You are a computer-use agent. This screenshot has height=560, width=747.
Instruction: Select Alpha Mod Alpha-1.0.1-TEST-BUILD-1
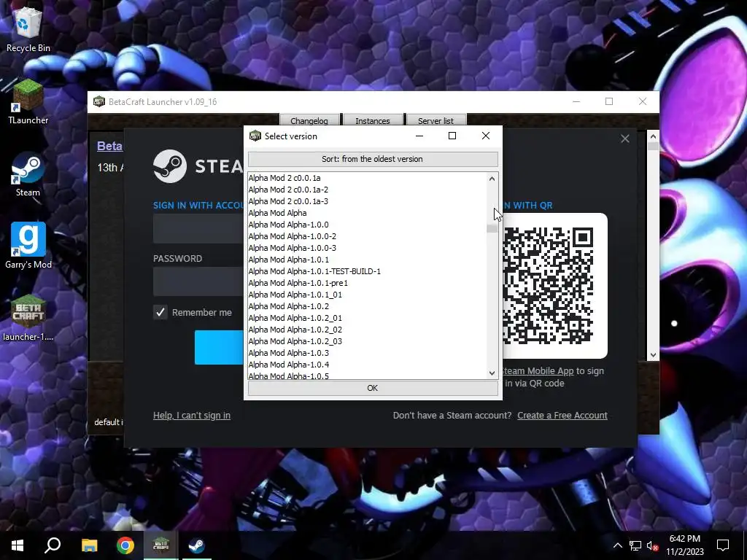(x=367, y=271)
